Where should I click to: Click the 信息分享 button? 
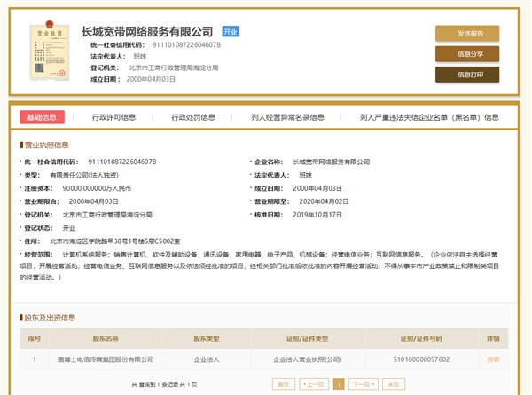coord(467,54)
